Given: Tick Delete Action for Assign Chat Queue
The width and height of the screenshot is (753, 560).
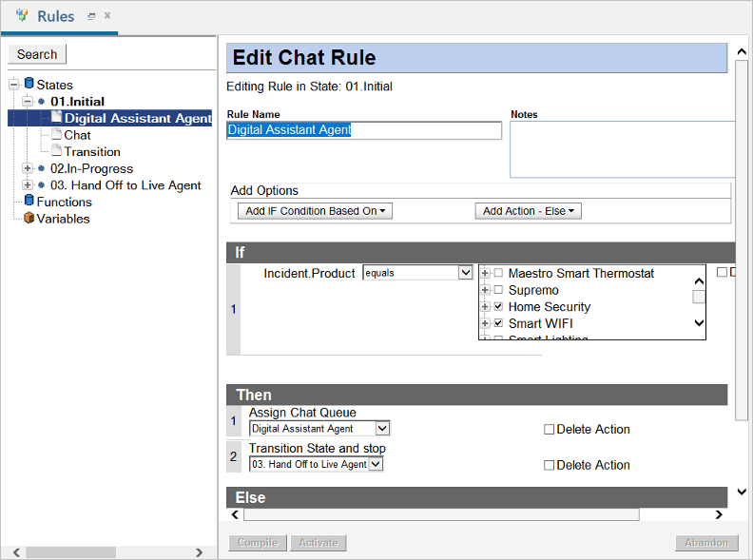Looking at the screenshot, I should point(549,430).
